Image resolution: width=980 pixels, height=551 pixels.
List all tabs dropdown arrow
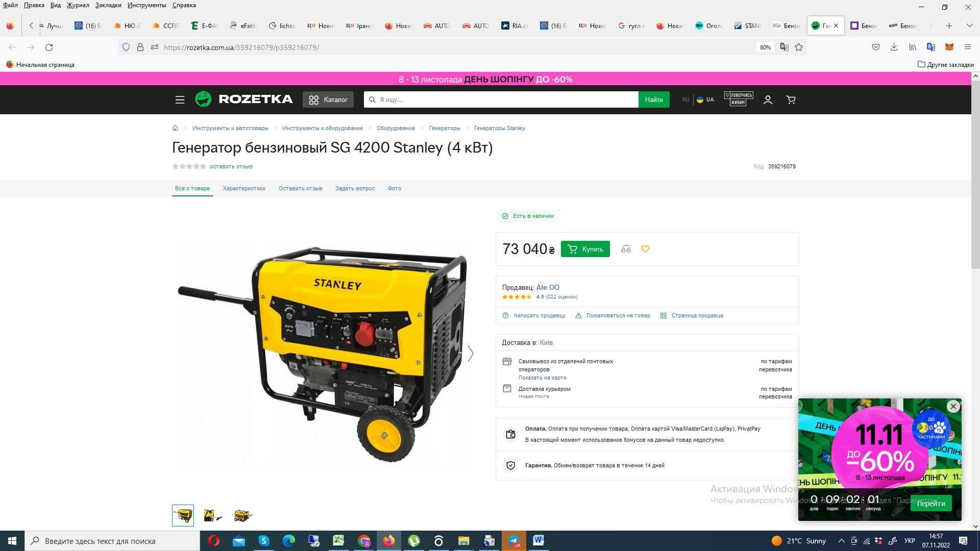click(x=969, y=26)
